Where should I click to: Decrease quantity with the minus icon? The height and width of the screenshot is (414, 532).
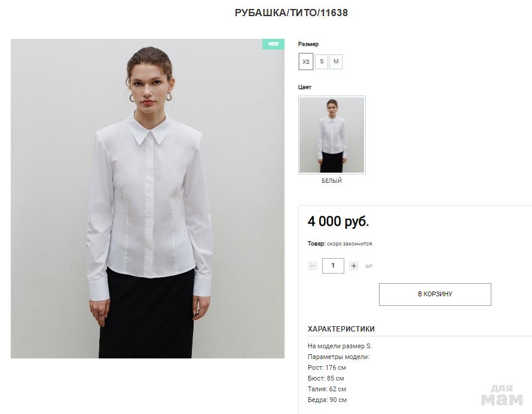tap(313, 266)
